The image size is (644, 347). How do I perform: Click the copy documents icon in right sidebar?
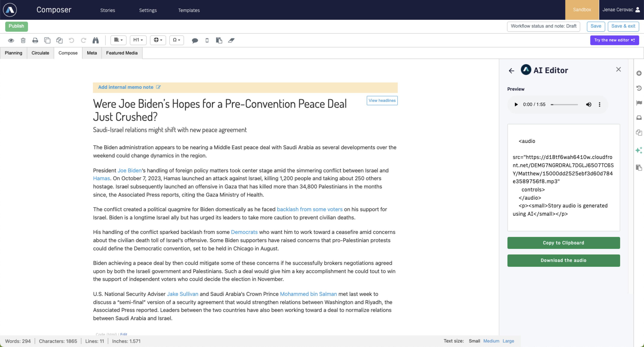point(639,132)
